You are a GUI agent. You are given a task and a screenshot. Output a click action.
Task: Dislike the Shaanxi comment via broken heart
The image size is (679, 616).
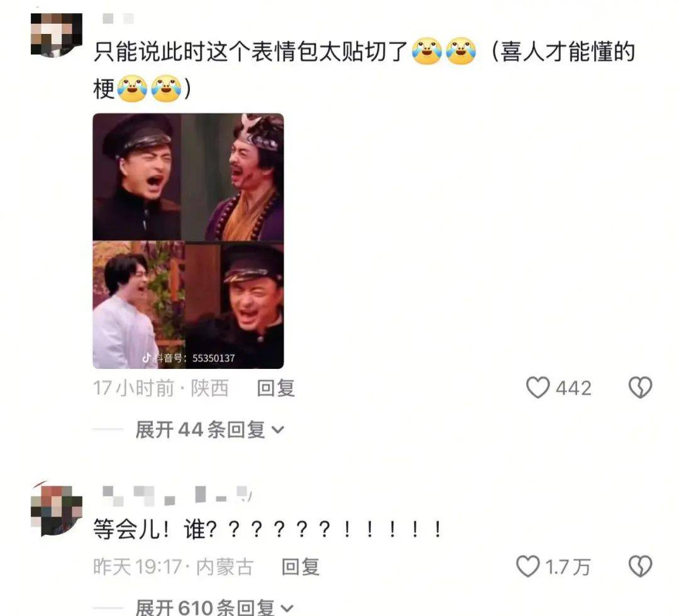pos(640,387)
